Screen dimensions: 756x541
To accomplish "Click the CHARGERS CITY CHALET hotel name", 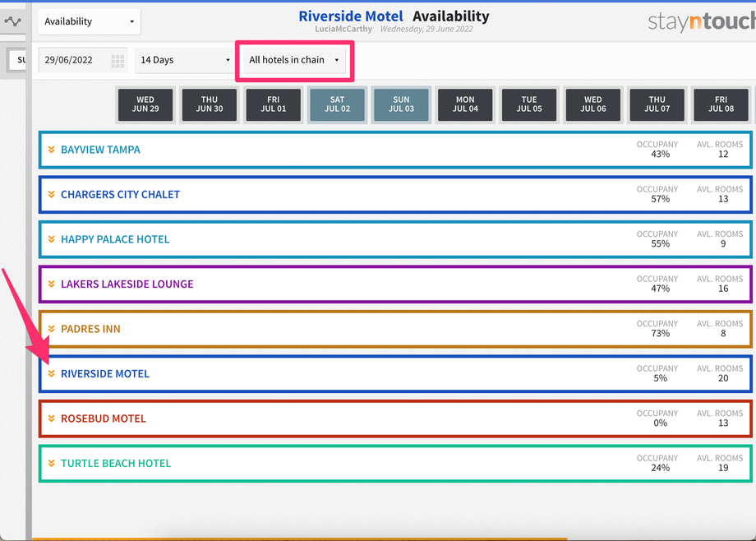I will [x=120, y=195].
